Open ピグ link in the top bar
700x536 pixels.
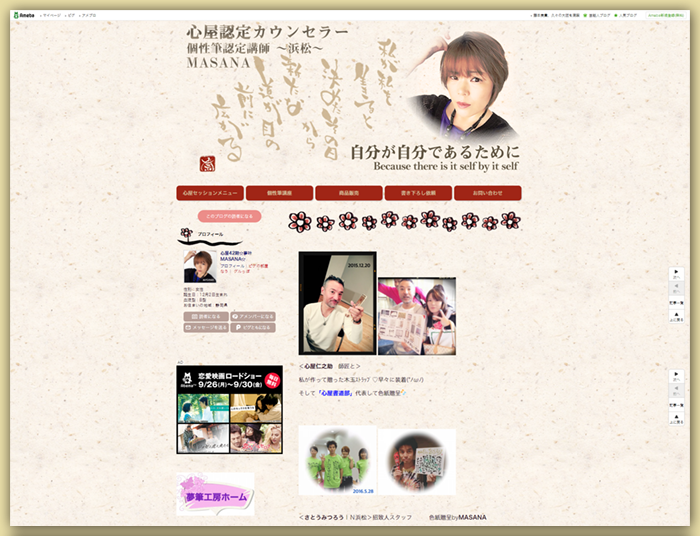[x=71, y=15]
